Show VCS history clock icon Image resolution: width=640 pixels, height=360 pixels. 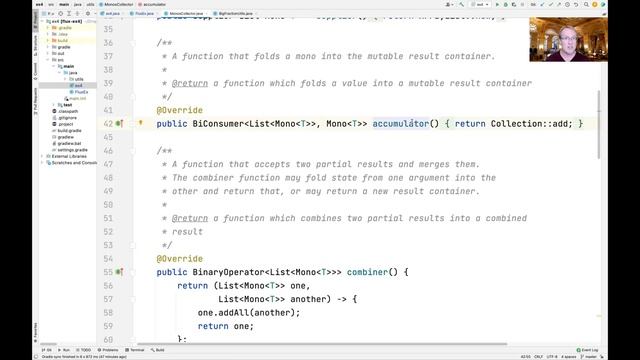tap(567, 4)
